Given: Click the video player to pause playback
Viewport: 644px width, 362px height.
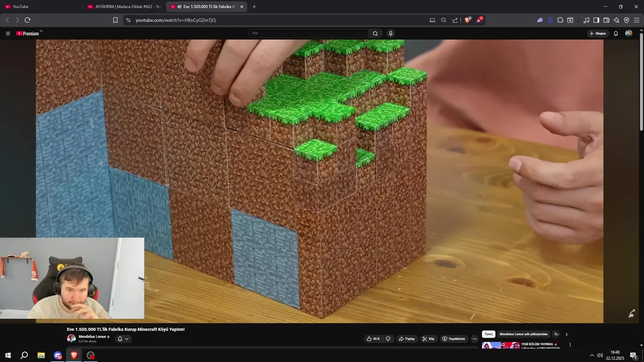Looking at the screenshot, I should point(319,181).
